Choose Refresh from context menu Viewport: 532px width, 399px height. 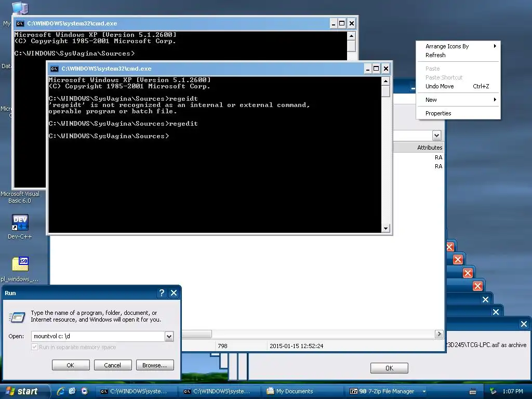[x=458, y=55]
